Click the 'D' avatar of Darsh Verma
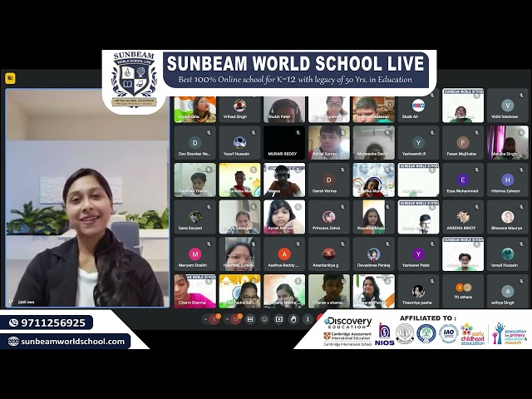 (x=329, y=180)
